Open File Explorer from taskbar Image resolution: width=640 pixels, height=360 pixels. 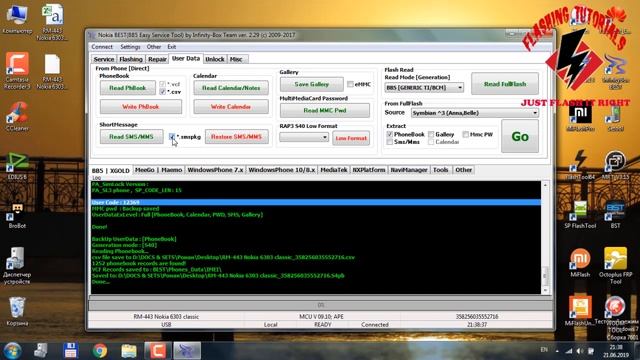(x=129, y=351)
